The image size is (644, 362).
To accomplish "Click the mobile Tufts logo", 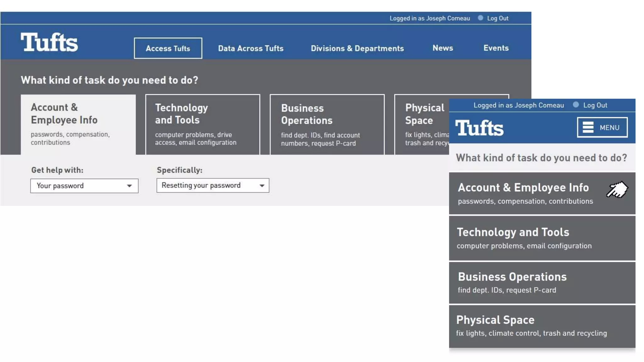I will click(479, 128).
